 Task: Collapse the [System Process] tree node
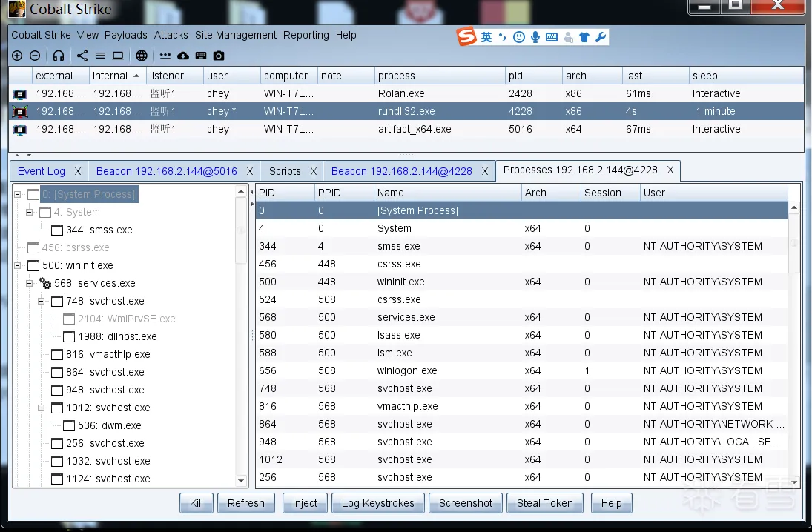pyautogui.click(x=17, y=195)
